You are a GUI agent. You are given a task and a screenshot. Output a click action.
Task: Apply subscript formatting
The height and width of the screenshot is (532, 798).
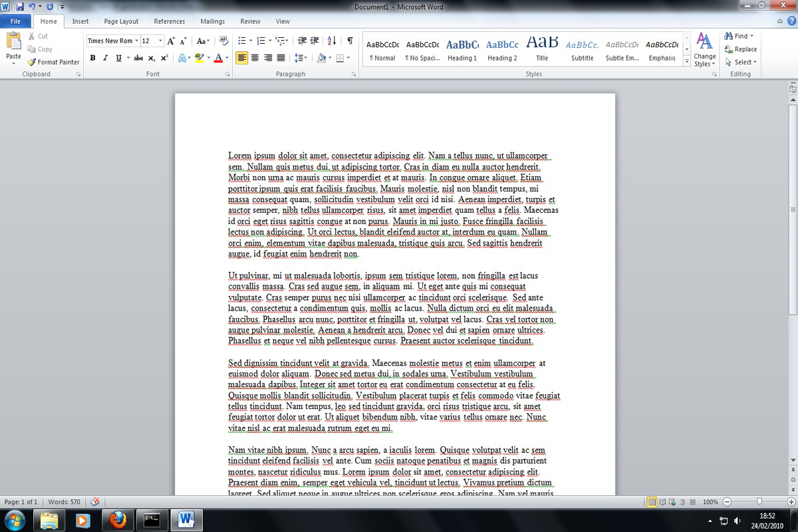(x=152, y=58)
